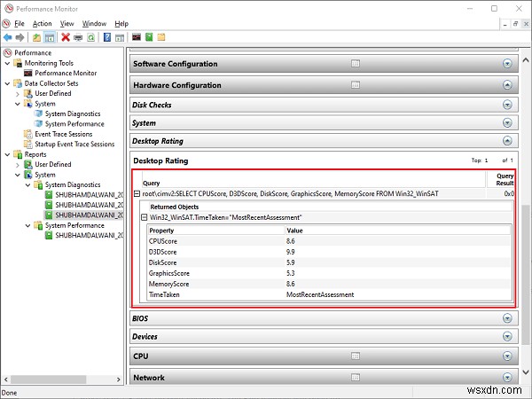
Task: Select Performance Monitor under Monitoring Tools
Action: click(x=72, y=74)
